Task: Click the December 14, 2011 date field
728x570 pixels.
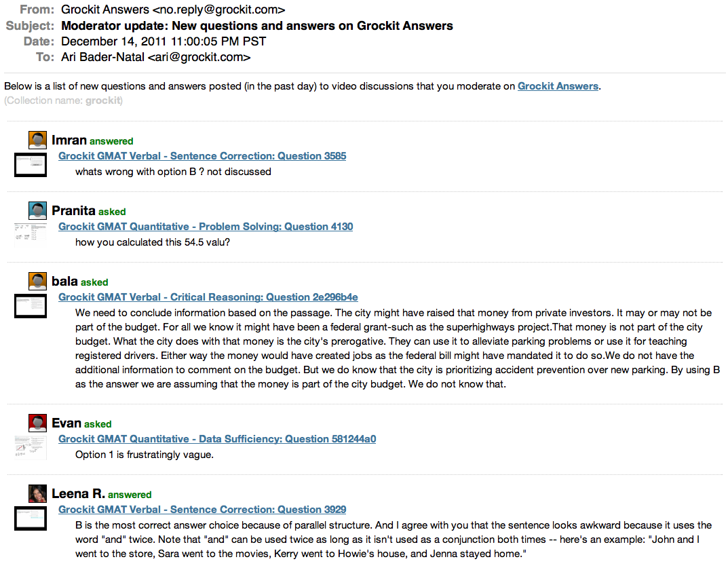Action: 164,41
